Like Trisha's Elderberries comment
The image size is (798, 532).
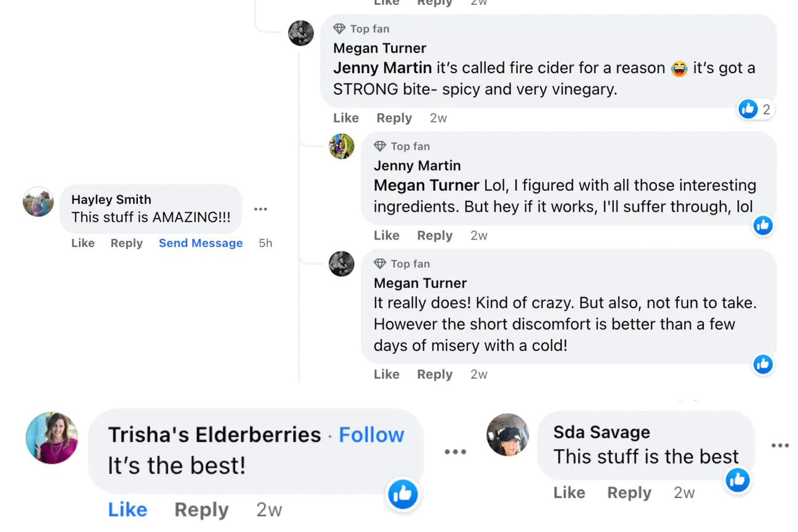127,509
